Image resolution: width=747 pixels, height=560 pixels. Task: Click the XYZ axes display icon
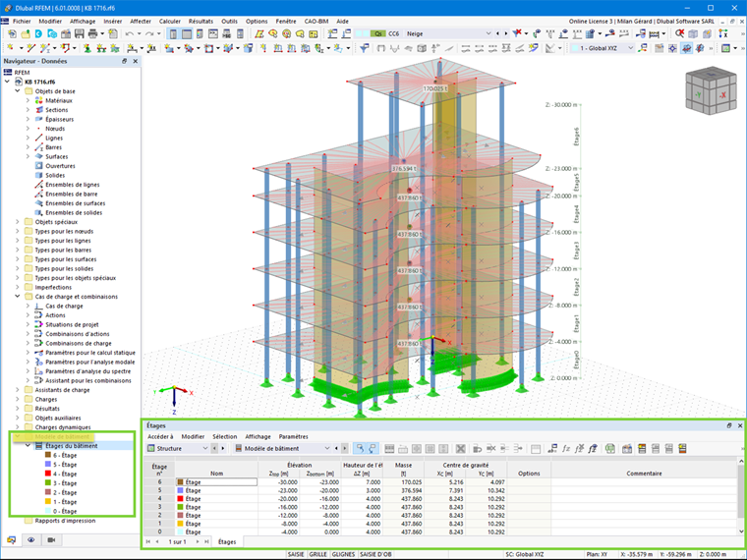[x=723, y=33]
